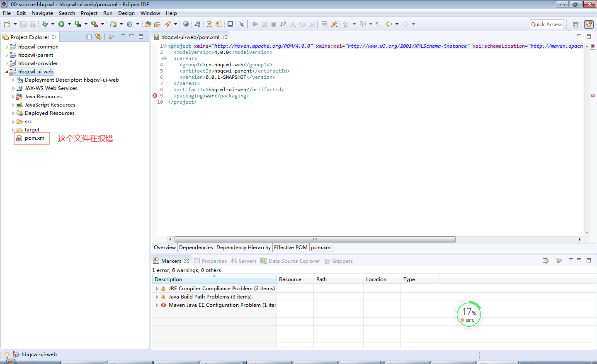Toggle Skip All Breakpoints in toolbar
The width and height of the screenshot is (597, 364).
242,24
